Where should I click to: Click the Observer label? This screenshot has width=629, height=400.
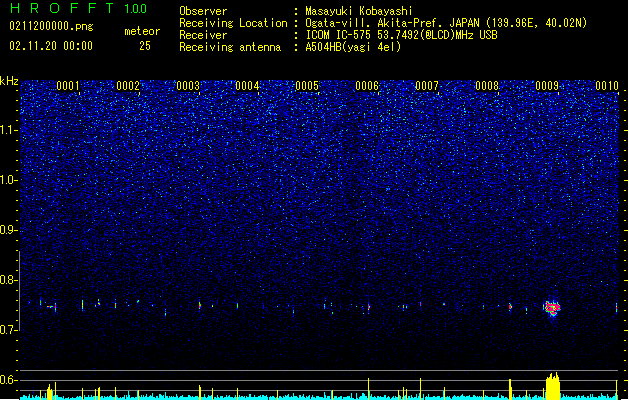203,11
